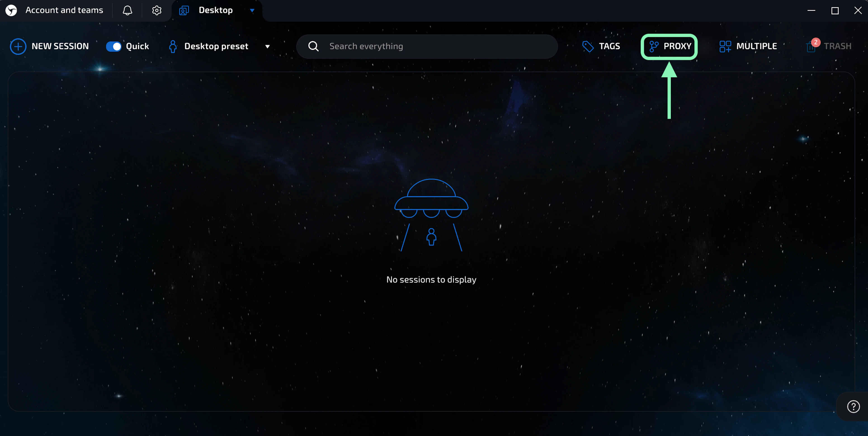Viewport: 868px width, 436px height.
Task: Focus the Search everything field
Action: (x=427, y=46)
